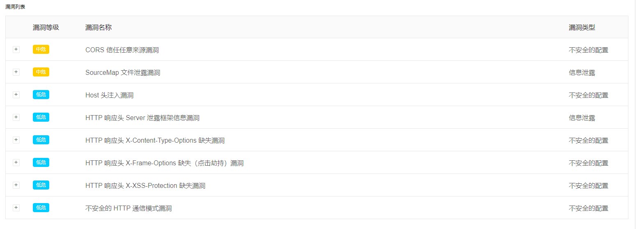Click the 中危 badge for CORS vulnerability
Screen dimensions: 644x229
coord(41,49)
